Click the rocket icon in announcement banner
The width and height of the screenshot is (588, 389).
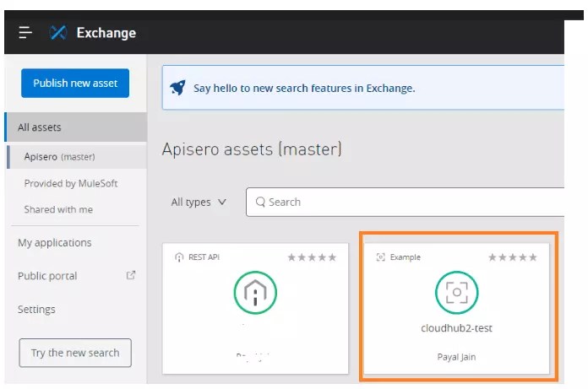pyautogui.click(x=177, y=88)
